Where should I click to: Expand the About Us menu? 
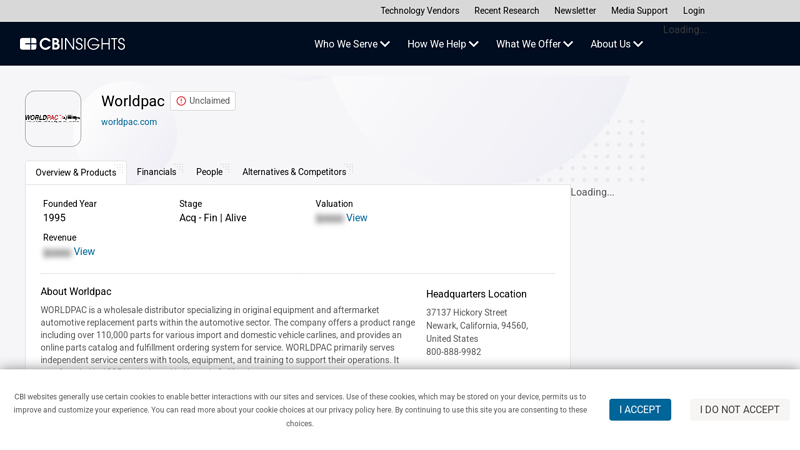click(x=616, y=44)
